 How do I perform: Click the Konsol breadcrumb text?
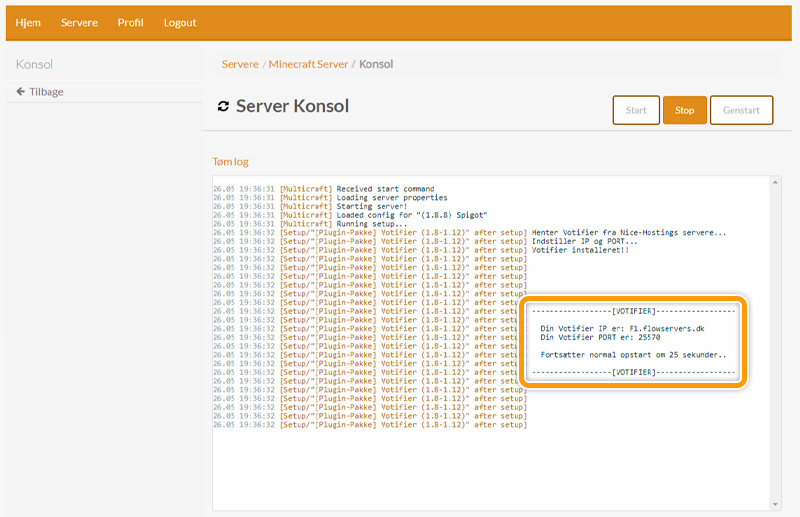click(x=376, y=64)
